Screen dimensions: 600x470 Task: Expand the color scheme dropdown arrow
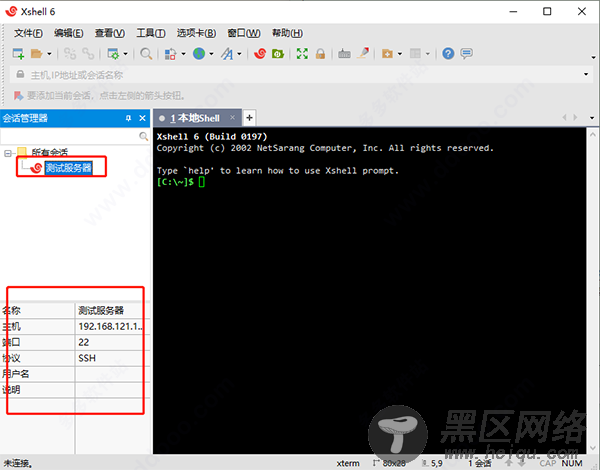pos(183,54)
